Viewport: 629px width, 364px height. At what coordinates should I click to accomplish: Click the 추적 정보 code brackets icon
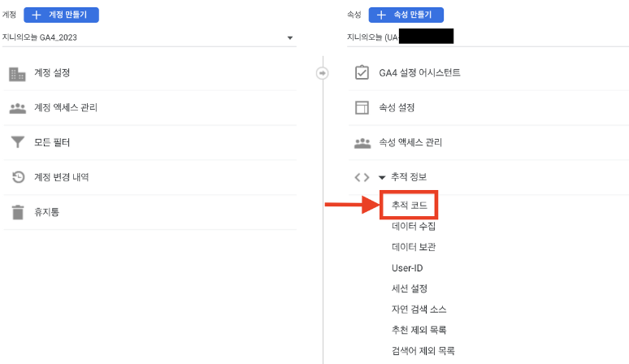point(362,177)
